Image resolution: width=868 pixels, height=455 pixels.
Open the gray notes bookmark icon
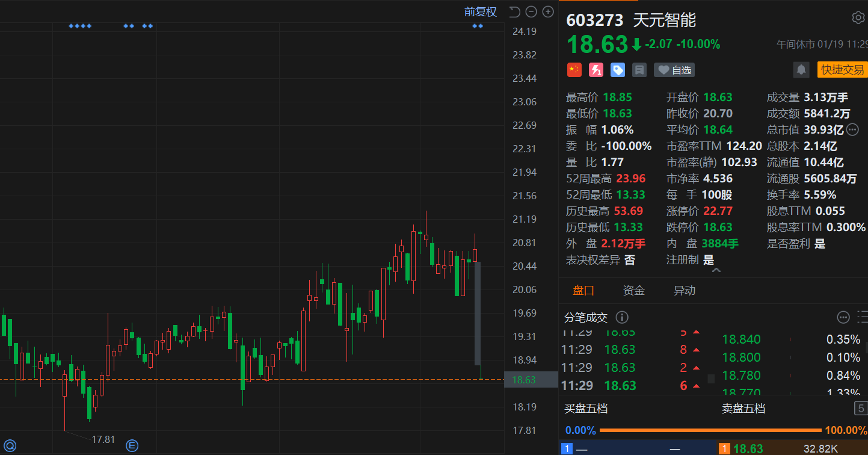639,70
